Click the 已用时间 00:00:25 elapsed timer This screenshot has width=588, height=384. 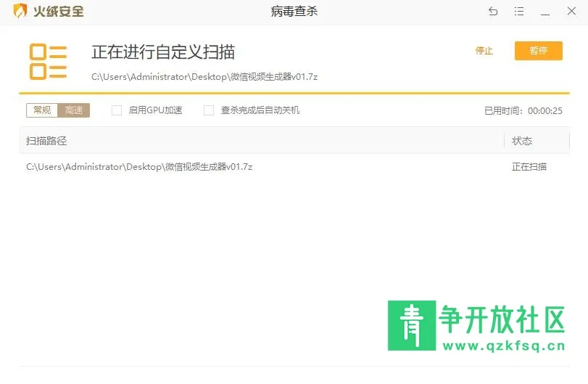point(523,111)
